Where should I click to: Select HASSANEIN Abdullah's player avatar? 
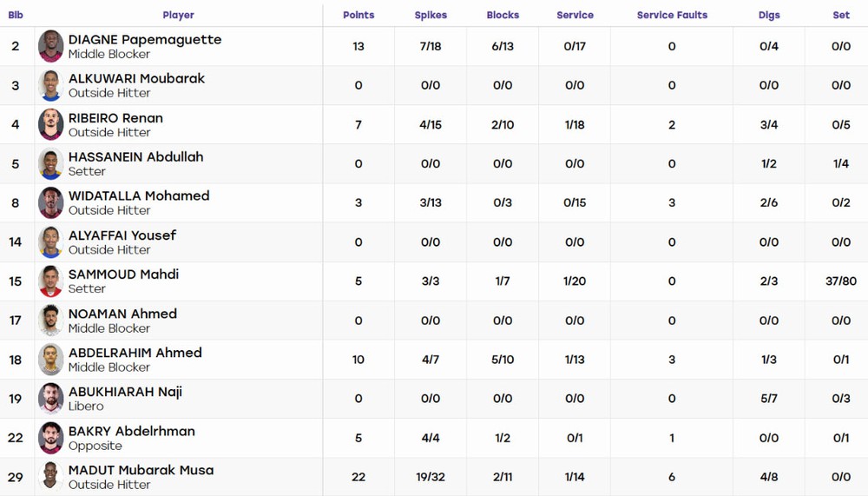(x=50, y=163)
